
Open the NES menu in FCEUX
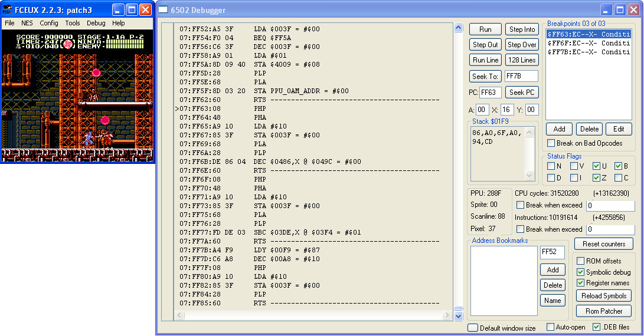click(27, 23)
